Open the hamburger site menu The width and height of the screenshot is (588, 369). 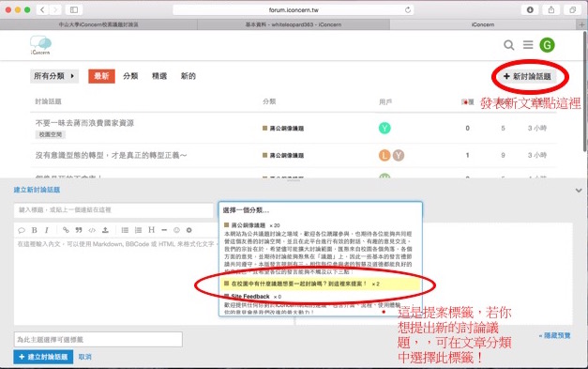click(528, 45)
